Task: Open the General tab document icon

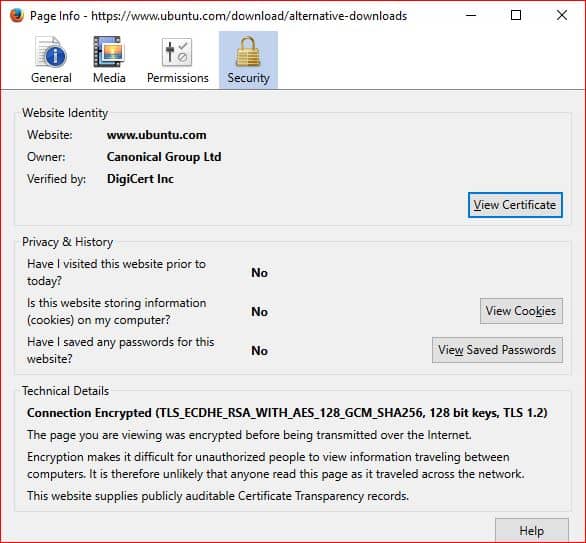Action: pos(51,52)
